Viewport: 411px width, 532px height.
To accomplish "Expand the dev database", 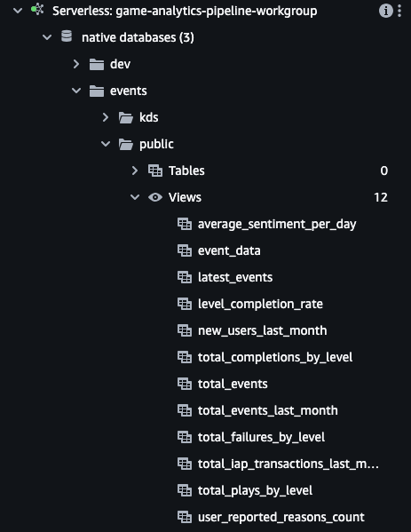I will tap(76, 64).
